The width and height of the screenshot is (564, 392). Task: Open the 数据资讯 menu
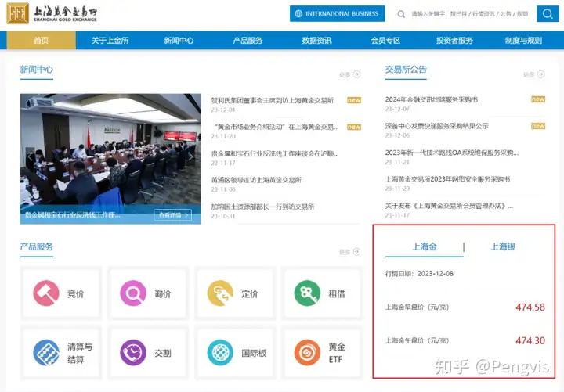click(x=316, y=40)
